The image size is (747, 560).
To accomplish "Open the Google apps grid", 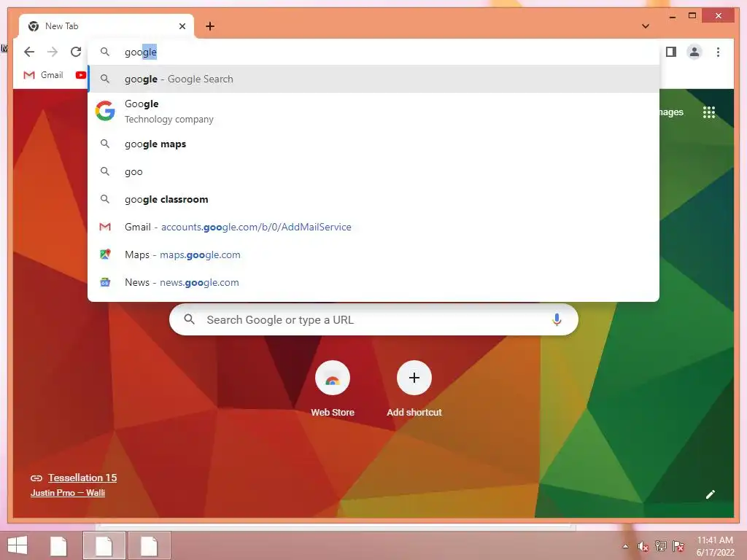I will pyautogui.click(x=709, y=112).
